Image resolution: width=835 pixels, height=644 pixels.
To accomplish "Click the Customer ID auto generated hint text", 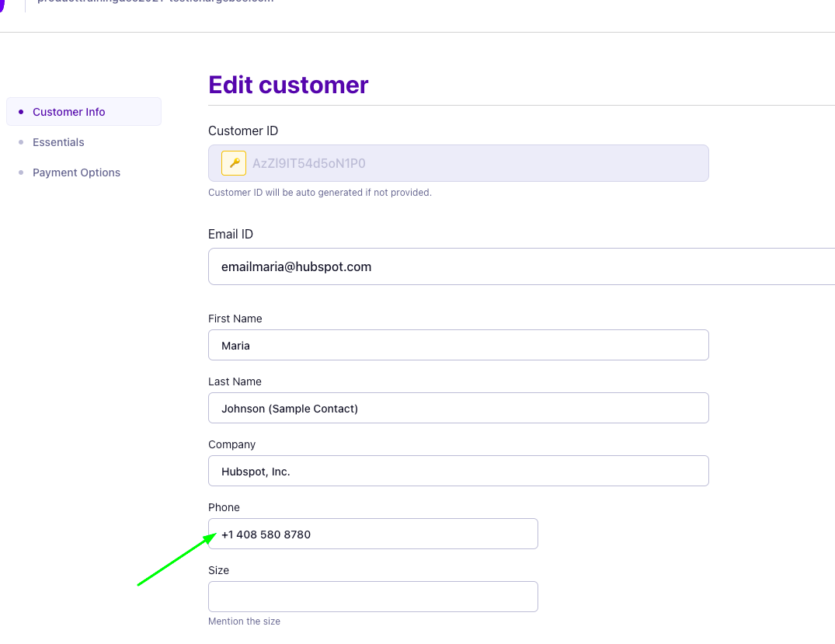I will pyautogui.click(x=319, y=193).
